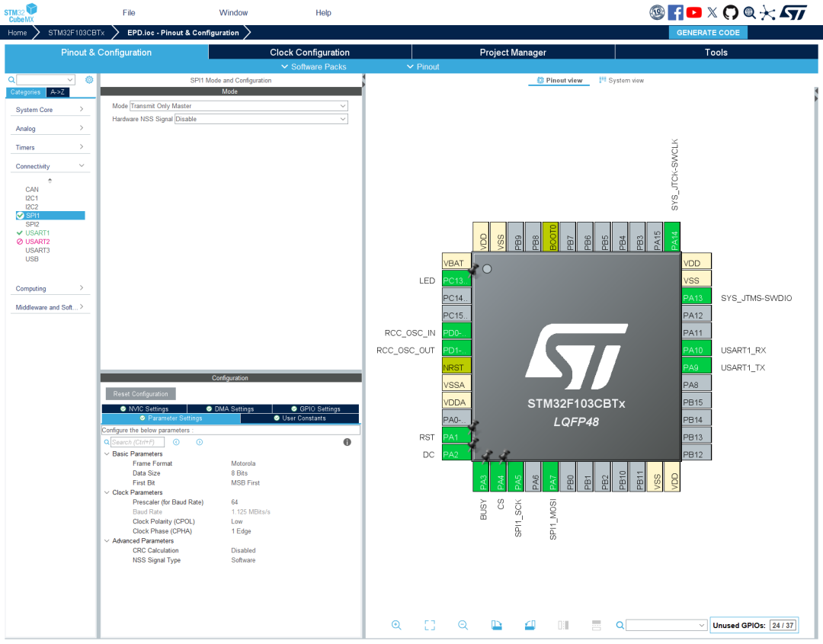This screenshot has width=823, height=644.
Task: Open the Software Packs menu
Action: tap(314, 66)
